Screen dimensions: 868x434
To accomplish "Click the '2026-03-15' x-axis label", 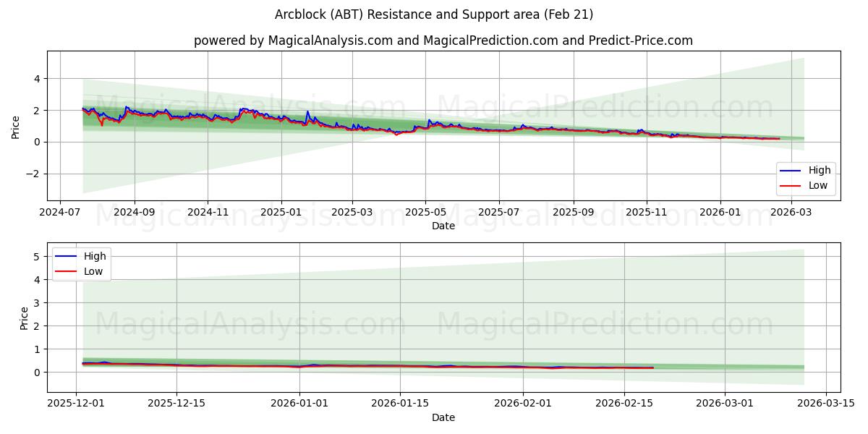I will click(826, 404).
